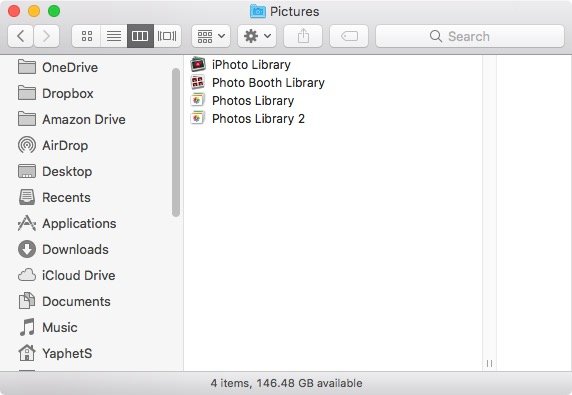572x395 pixels.
Task: Click the Applications sidebar icon
Action: click(27, 223)
